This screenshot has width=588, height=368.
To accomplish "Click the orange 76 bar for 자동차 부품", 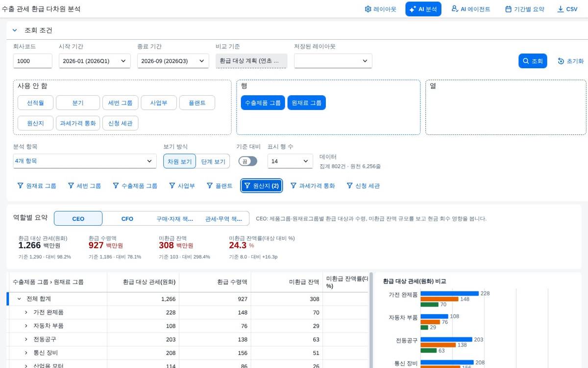I will (x=430, y=322).
